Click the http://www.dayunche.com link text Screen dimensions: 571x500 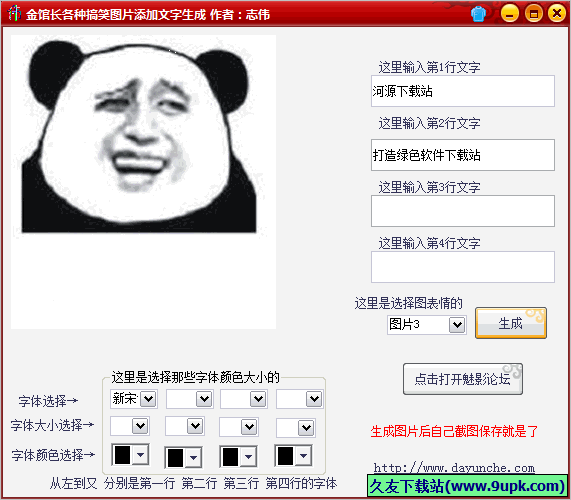454,468
